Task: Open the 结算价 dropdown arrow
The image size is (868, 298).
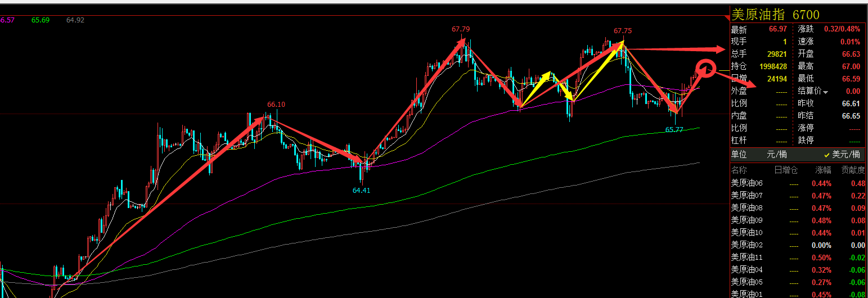Action: 826,92
